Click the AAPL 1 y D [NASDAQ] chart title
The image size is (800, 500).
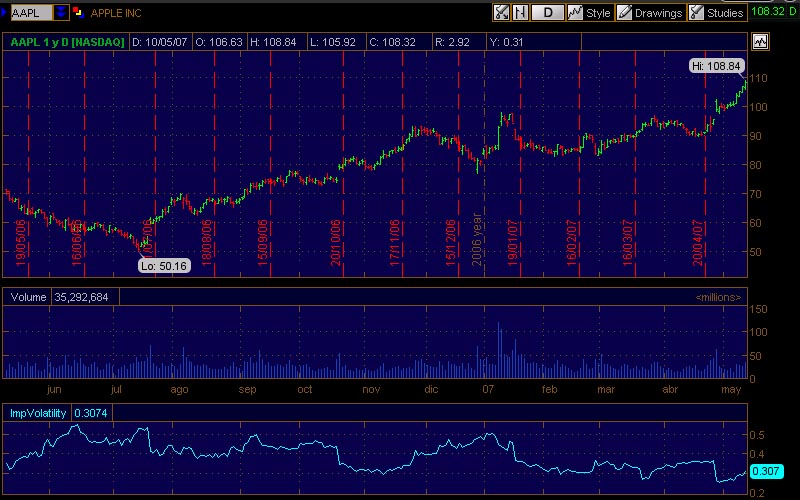(x=67, y=42)
